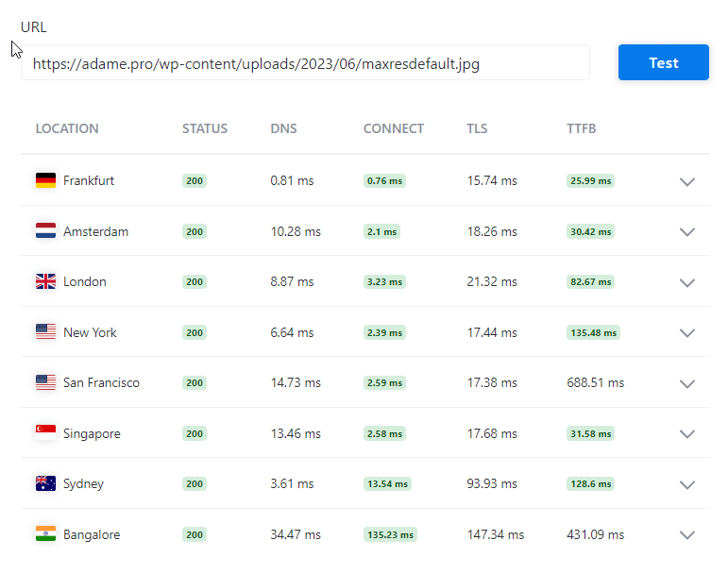Click the Amsterdam location name
The image size is (728, 574).
[95, 231]
